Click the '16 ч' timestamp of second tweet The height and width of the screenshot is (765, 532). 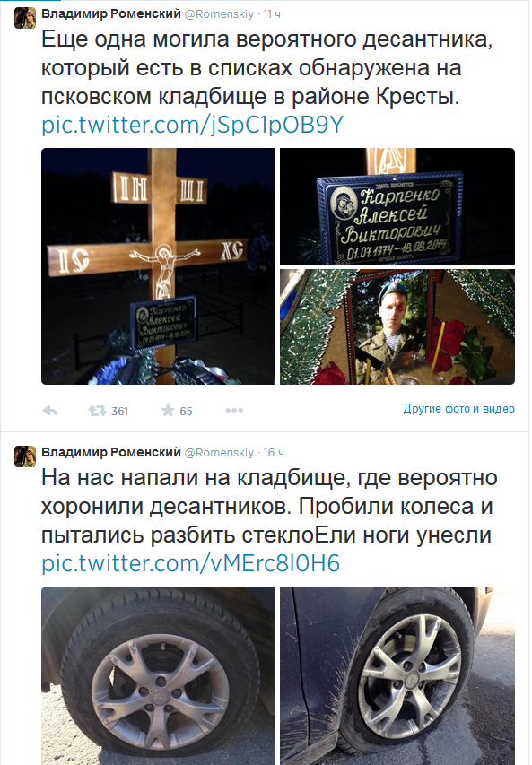tap(274, 453)
